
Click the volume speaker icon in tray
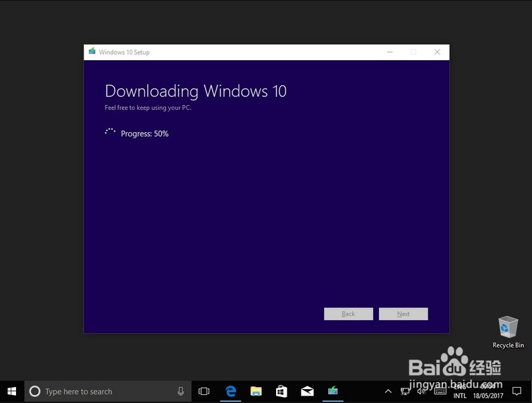coord(421,392)
